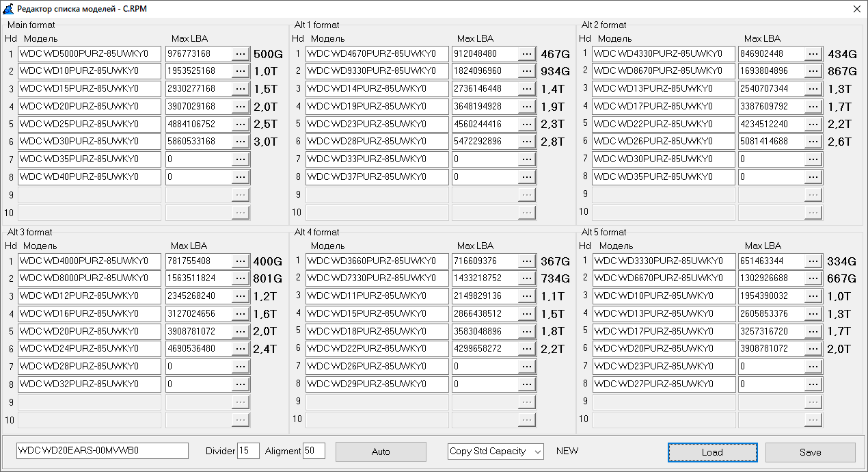Select the WDC WD4670PURZ-85UWKY0 model field
The image size is (868, 472).
coord(377,53)
